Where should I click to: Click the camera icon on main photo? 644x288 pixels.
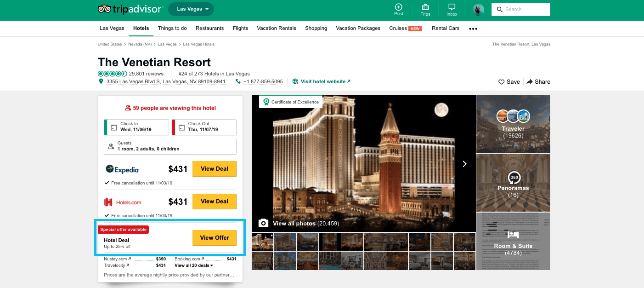click(x=263, y=223)
